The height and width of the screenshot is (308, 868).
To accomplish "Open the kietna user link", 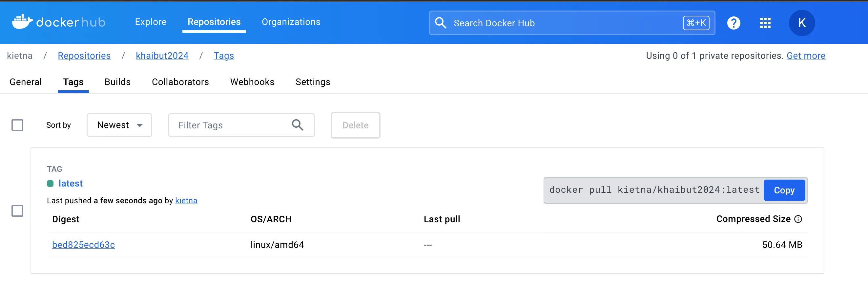I will pos(186,201).
